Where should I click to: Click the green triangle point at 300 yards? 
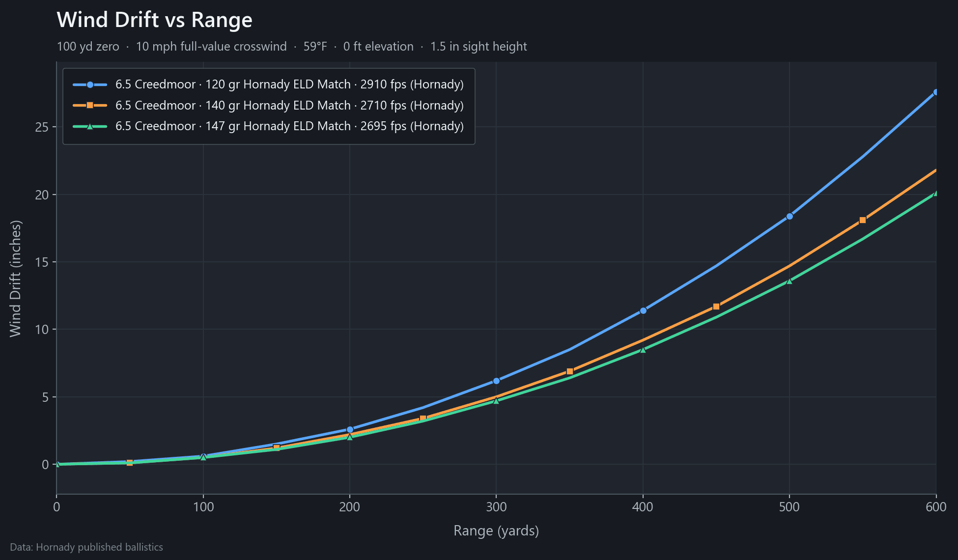[496, 401]
